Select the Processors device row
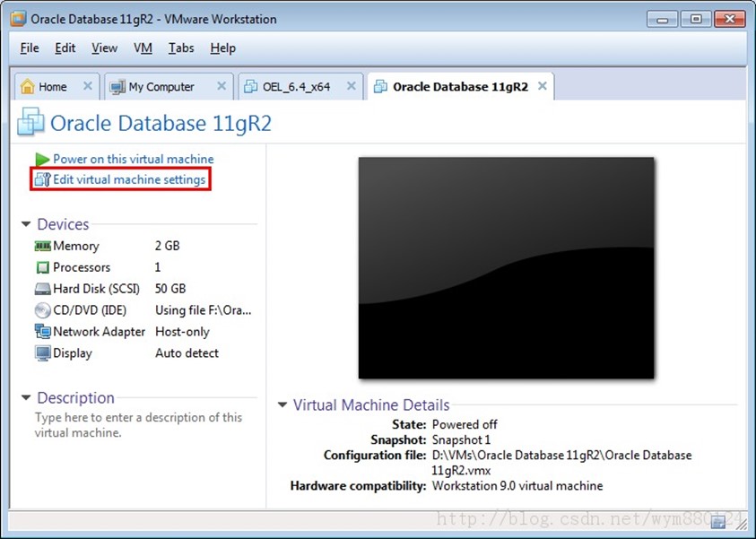 [143, 267]
